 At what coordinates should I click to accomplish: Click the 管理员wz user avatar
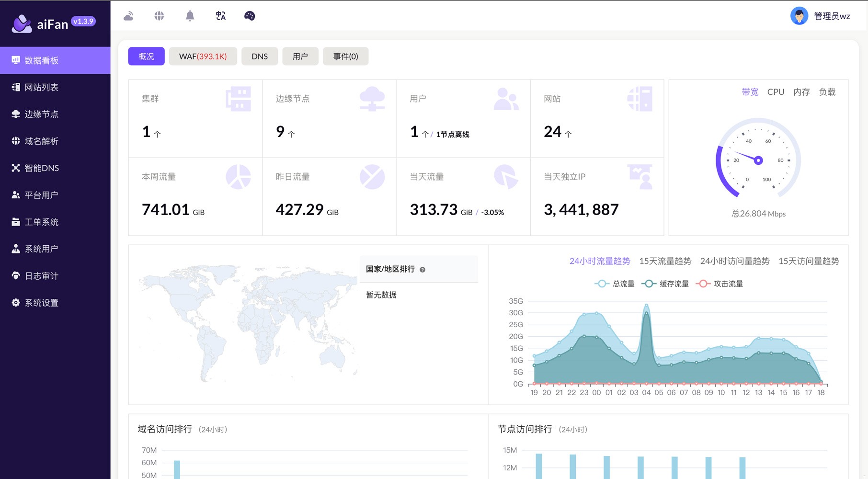(x=799, y=16)
